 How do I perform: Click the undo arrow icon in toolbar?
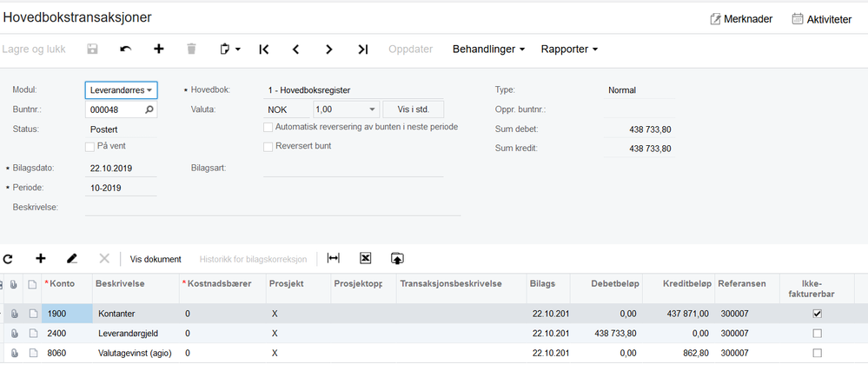126,50
